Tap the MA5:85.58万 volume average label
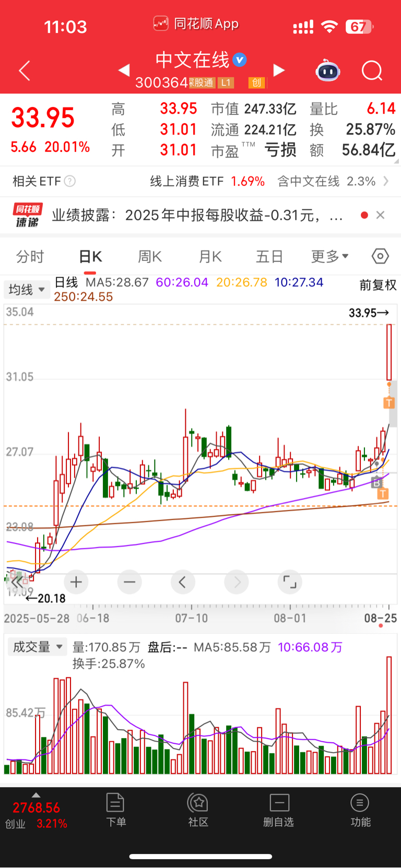 [232, 647]
